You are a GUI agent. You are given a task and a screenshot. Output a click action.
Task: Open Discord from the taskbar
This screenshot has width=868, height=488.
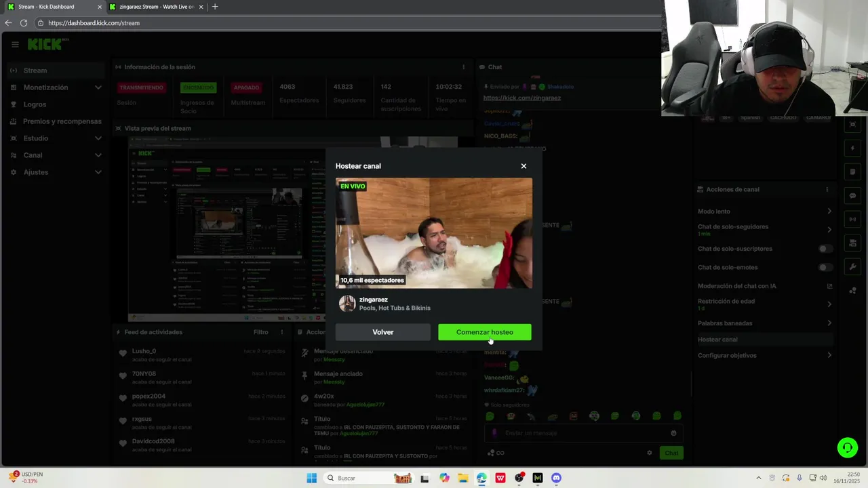[x=556, y=478]
